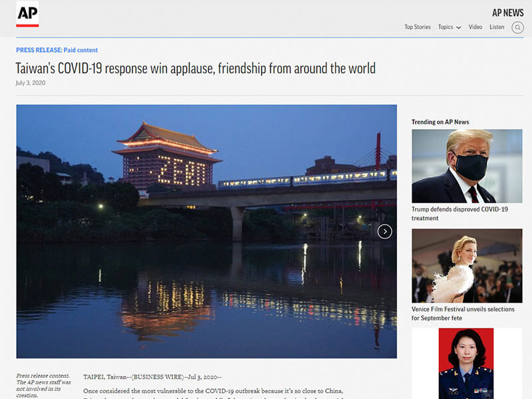This screenshot has height=399, width=532.
Task: Go to the Video section
Action: 475,27
